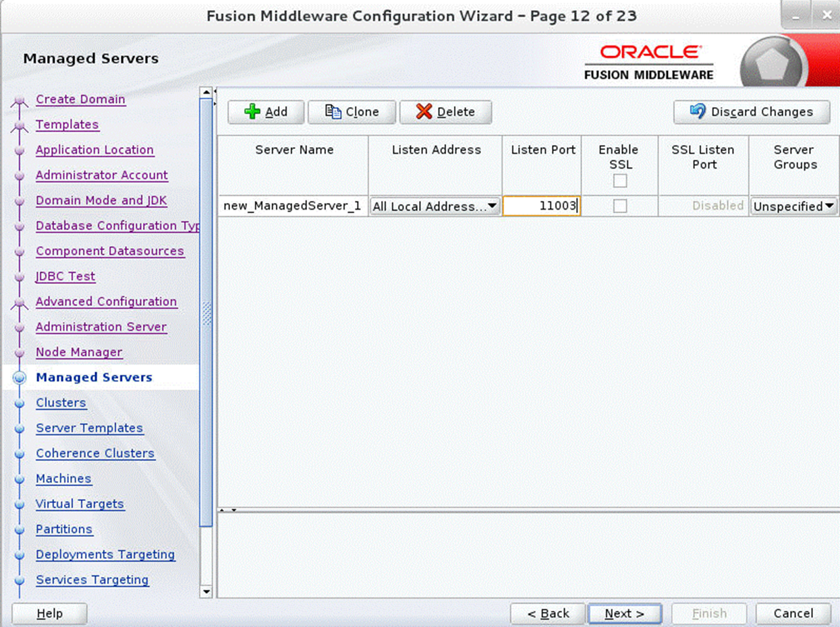Click the Listen Port field 11003
The image size is (840, 627).
click(542, 206)
